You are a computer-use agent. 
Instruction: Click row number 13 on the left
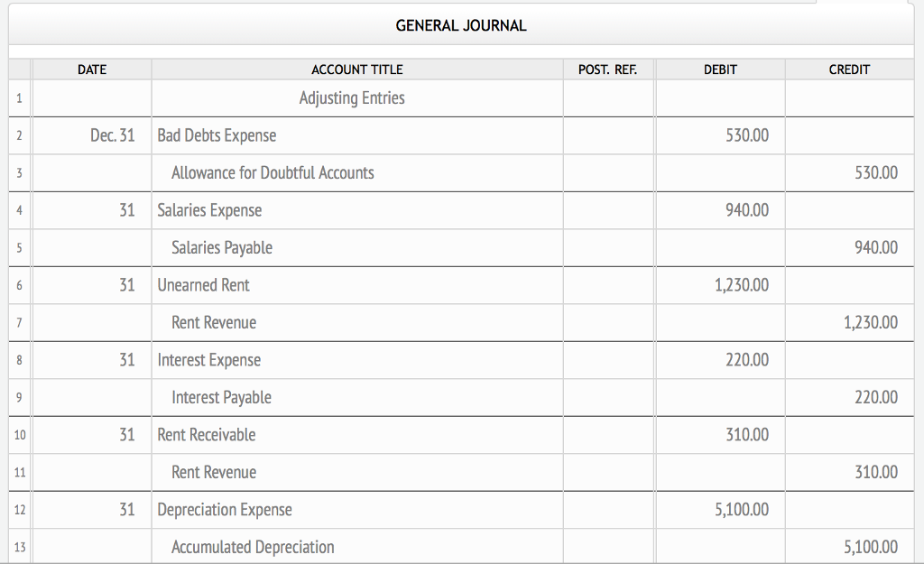pos(19,546)
